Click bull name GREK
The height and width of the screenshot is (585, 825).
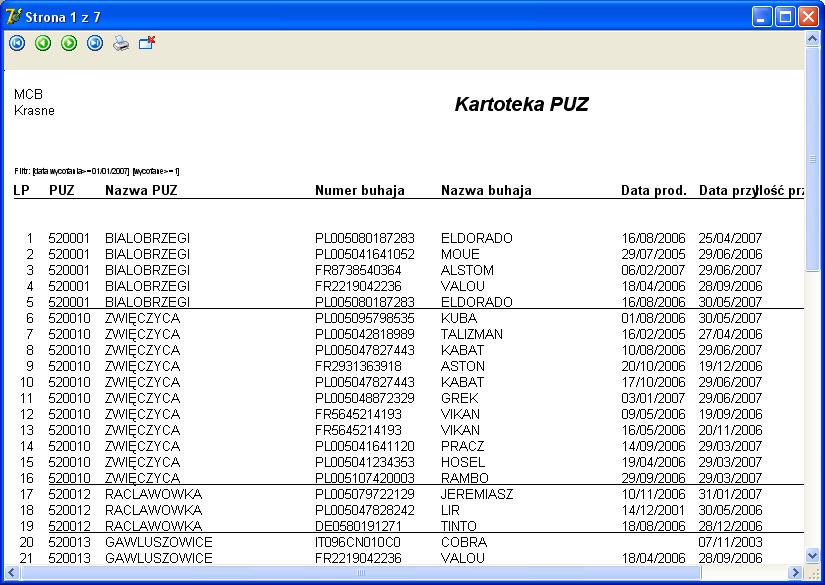(x=460, y=398)
